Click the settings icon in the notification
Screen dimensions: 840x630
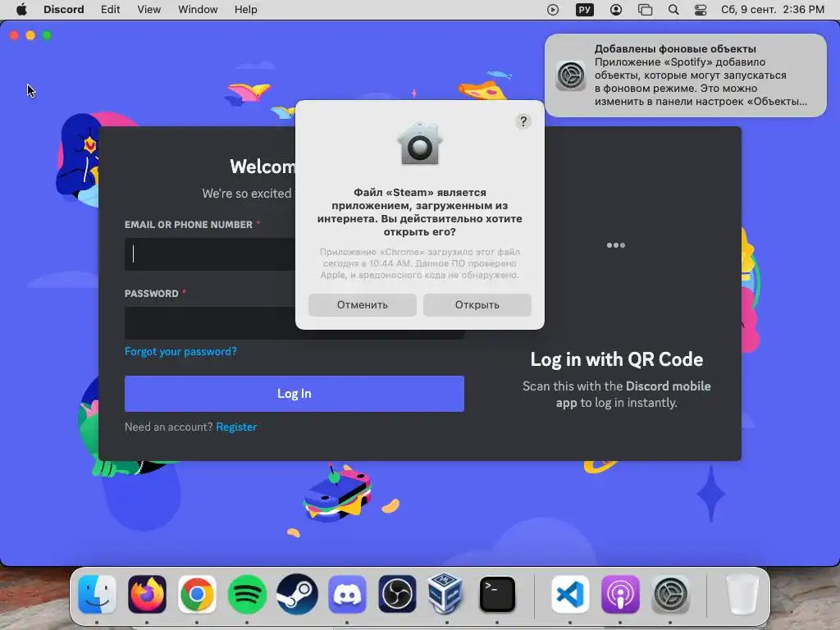click(571, 75)
